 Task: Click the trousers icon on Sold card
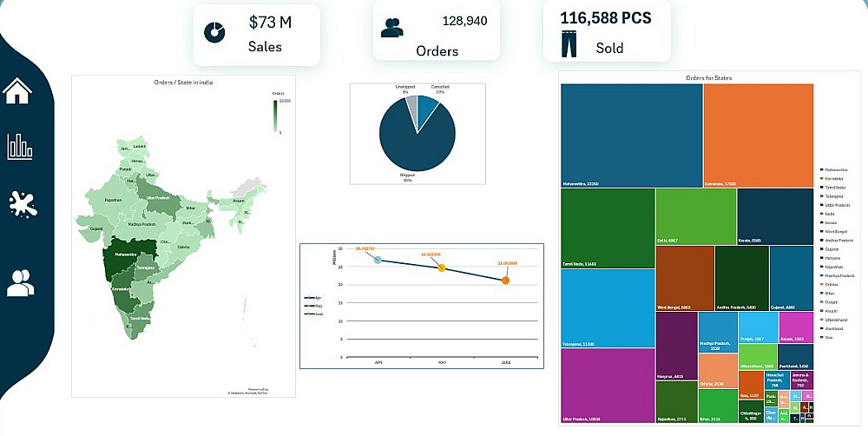tap(569, 44)
